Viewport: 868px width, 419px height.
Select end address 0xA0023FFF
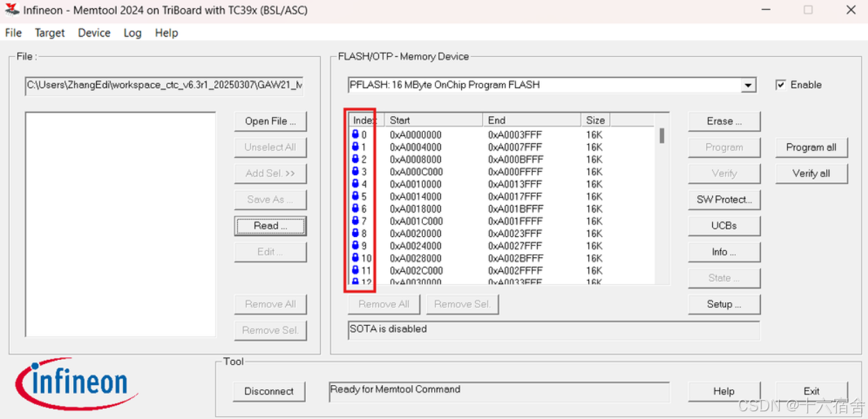(x=515, y=233)
